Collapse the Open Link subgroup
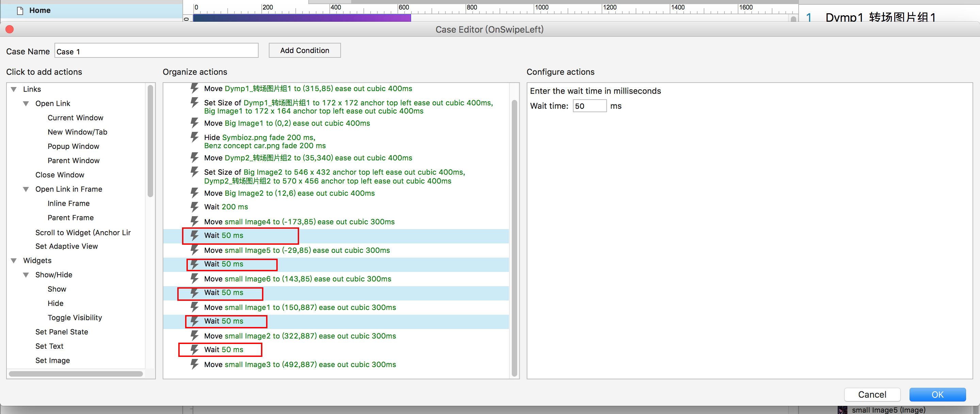Viewport: 980px width, 414px height. (26, 103)
